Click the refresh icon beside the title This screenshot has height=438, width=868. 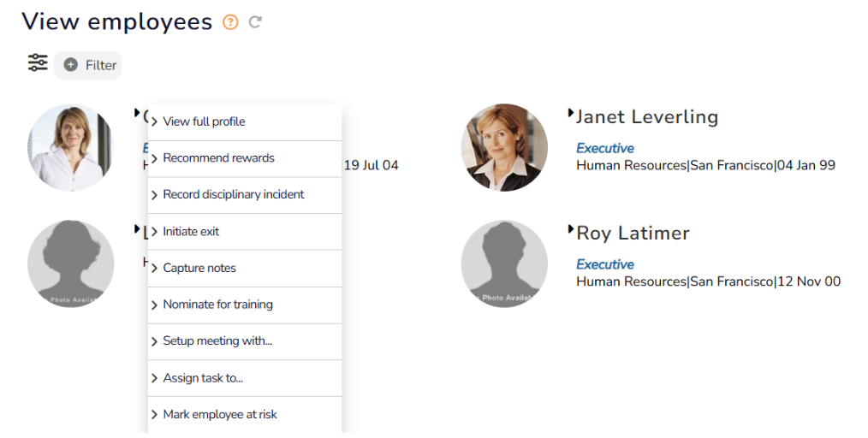[x=255, y=22]
